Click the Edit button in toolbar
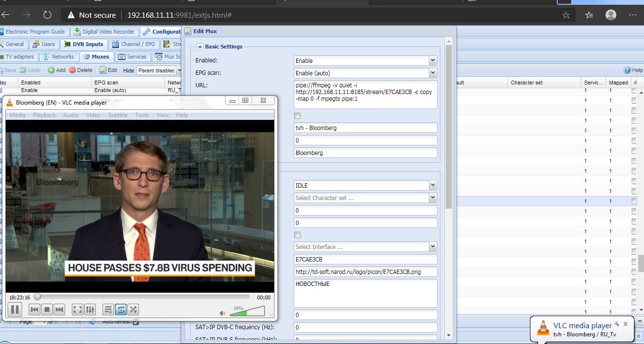644x344 pixels. click(109, 70)
